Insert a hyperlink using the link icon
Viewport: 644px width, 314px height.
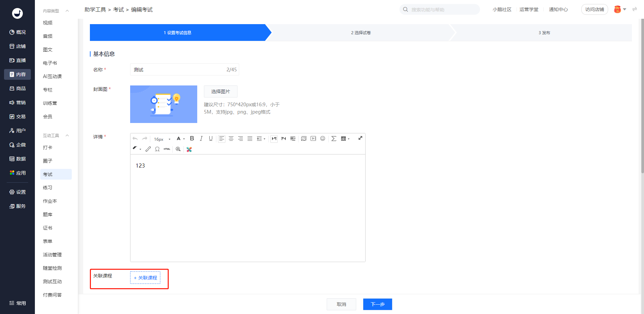[148, 149]
